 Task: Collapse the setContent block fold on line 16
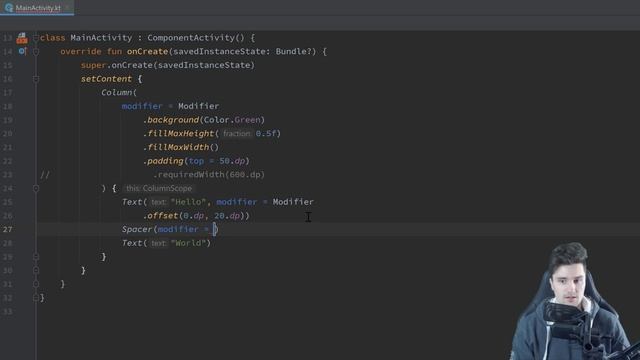coord(36,79)
